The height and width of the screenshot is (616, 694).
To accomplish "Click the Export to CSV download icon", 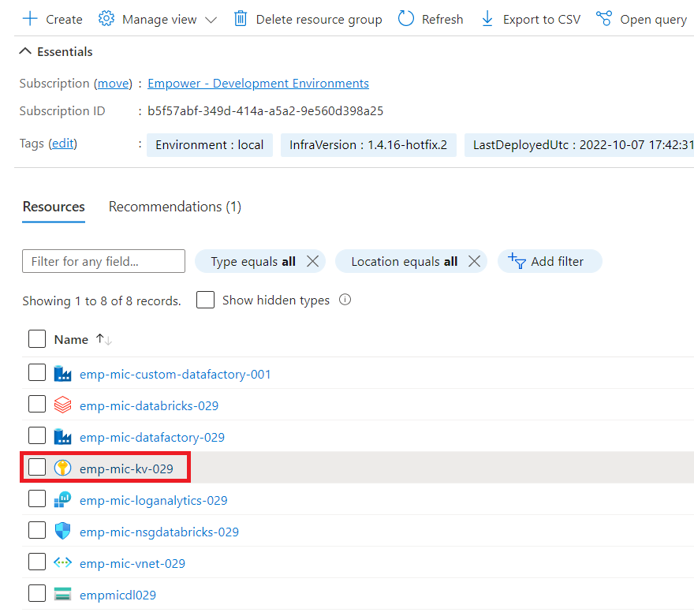I will tap(487, 19).
